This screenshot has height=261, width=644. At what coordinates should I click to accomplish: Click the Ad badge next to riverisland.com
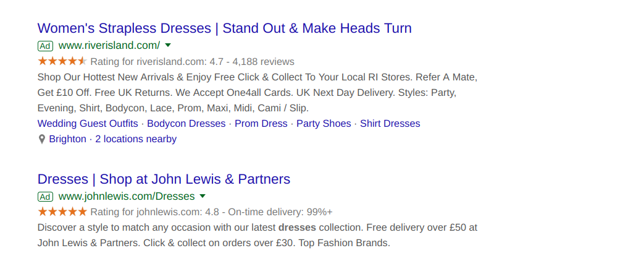coord(45,46)
